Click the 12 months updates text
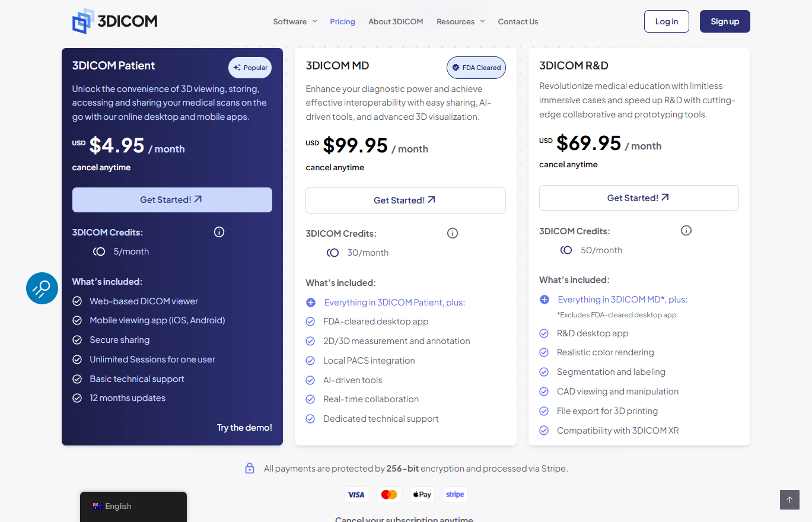The image size is (812, 522). (128, 398)
